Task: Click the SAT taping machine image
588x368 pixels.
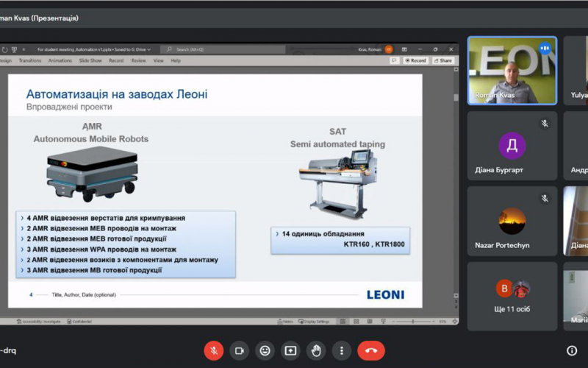Action: (338, 185)
